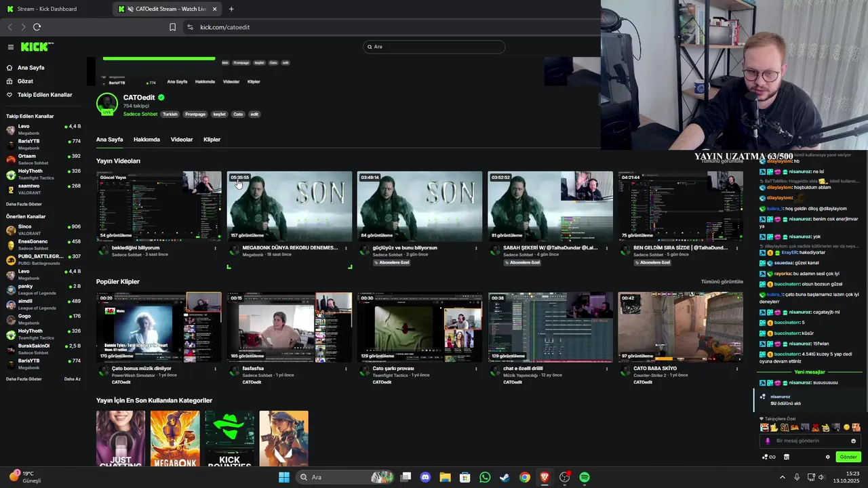Open the Güncel Yayın video thumbnail
Image resolution: width=868 pixels, height=488 pixels.
(x=159, y=206)
